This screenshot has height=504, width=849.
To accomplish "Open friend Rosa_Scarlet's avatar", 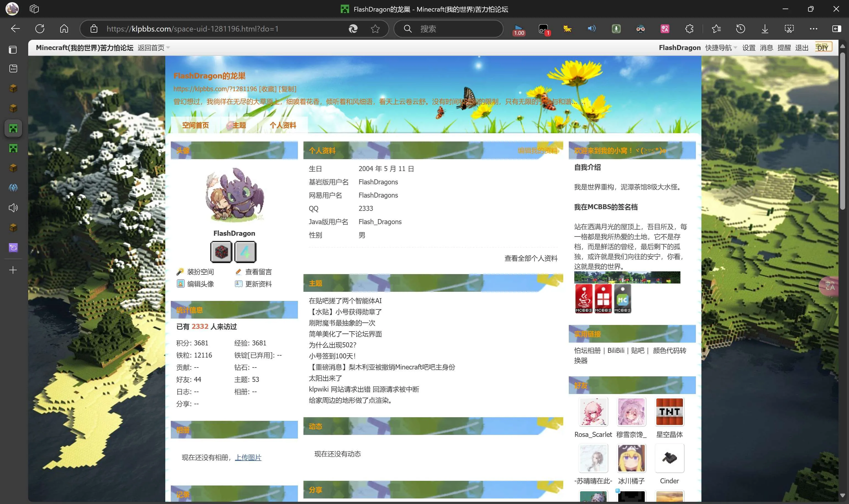I will [x=593, y=412].
